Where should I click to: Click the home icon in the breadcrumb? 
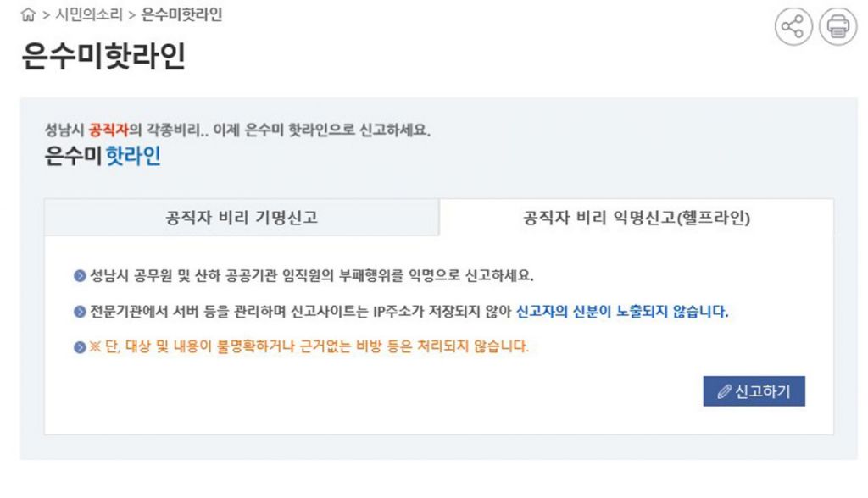(29, 16)
